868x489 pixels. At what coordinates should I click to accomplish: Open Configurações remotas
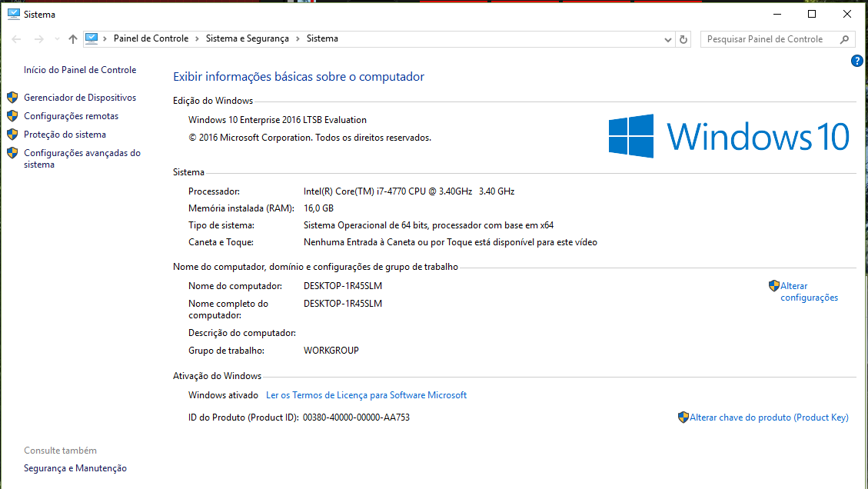pyautogui.click(x=71, y=116)
